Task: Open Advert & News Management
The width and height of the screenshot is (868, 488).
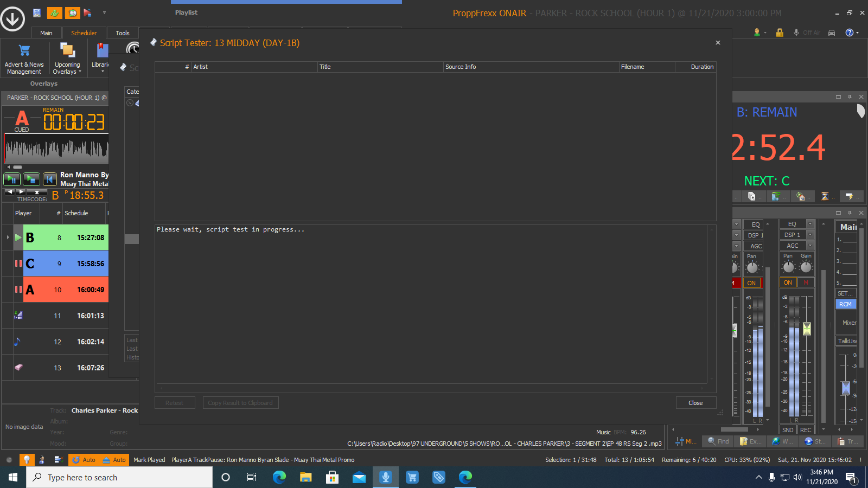Action: (24, 59)
